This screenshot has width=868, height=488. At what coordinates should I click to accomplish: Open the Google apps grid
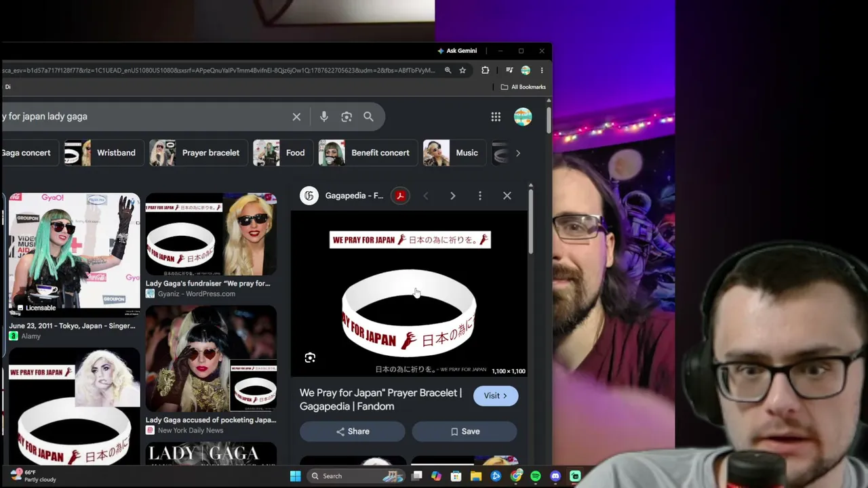(496, 117)
